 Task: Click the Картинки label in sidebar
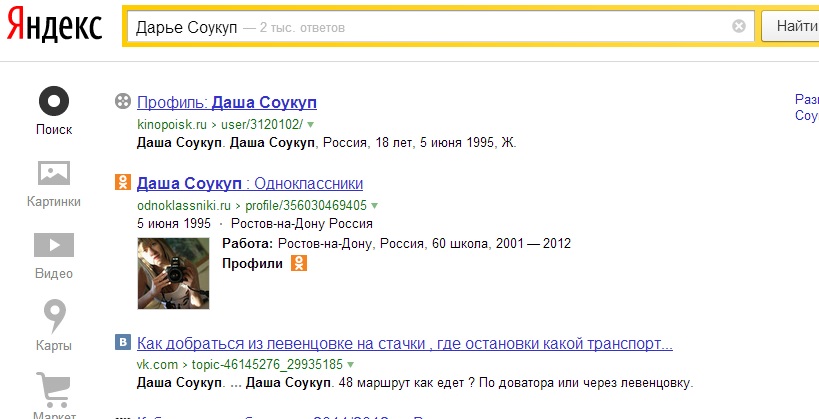54,201
